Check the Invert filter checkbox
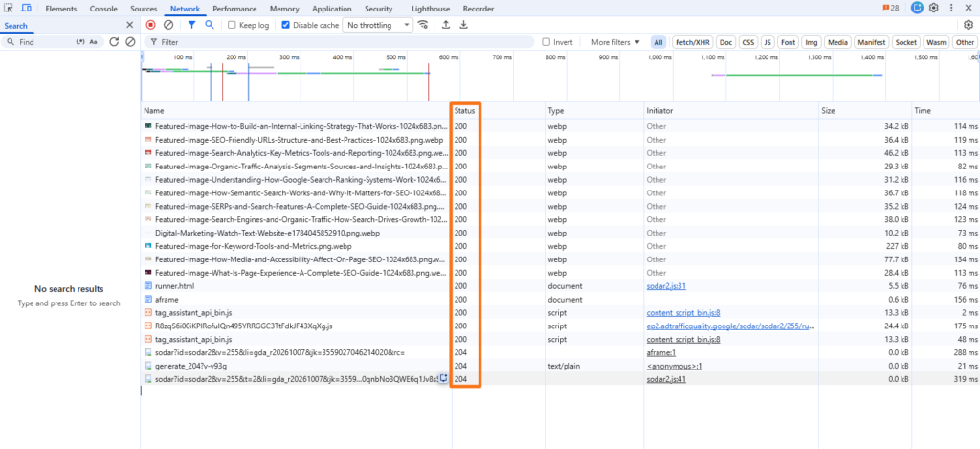This screenshot has width=980, height=449. pyautogui.click(x=546, y=42)
